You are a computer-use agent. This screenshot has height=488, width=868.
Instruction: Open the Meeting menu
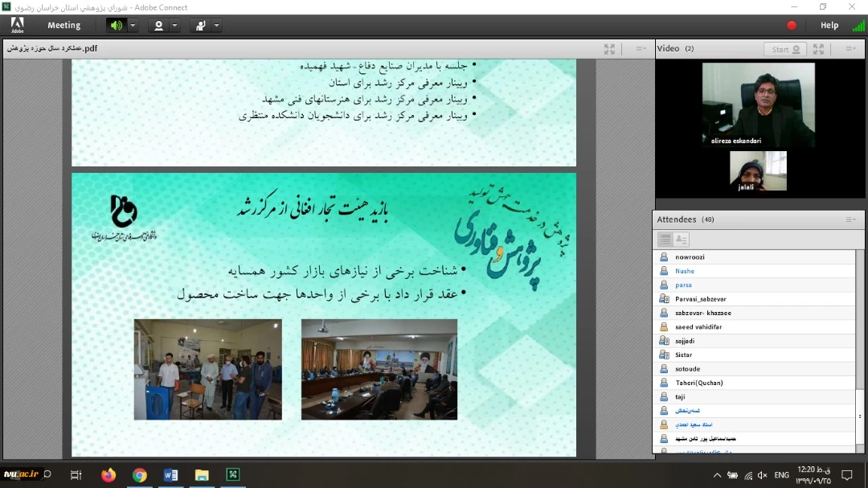coord(63,26)
